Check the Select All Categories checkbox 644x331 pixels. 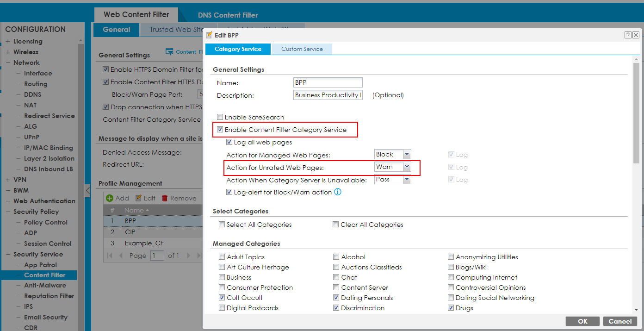[222, 224]
